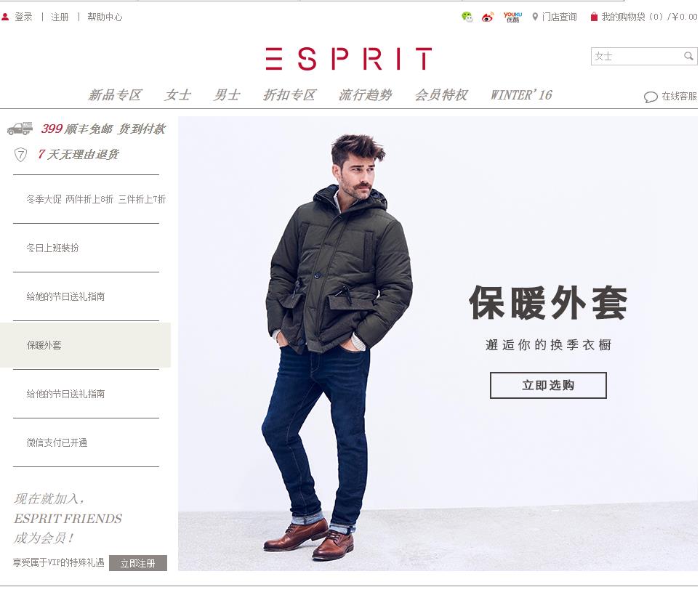700x603 pixels.
Task: Open the 男士 menu item
Action: pyautogui.click(x=226, y=95)
